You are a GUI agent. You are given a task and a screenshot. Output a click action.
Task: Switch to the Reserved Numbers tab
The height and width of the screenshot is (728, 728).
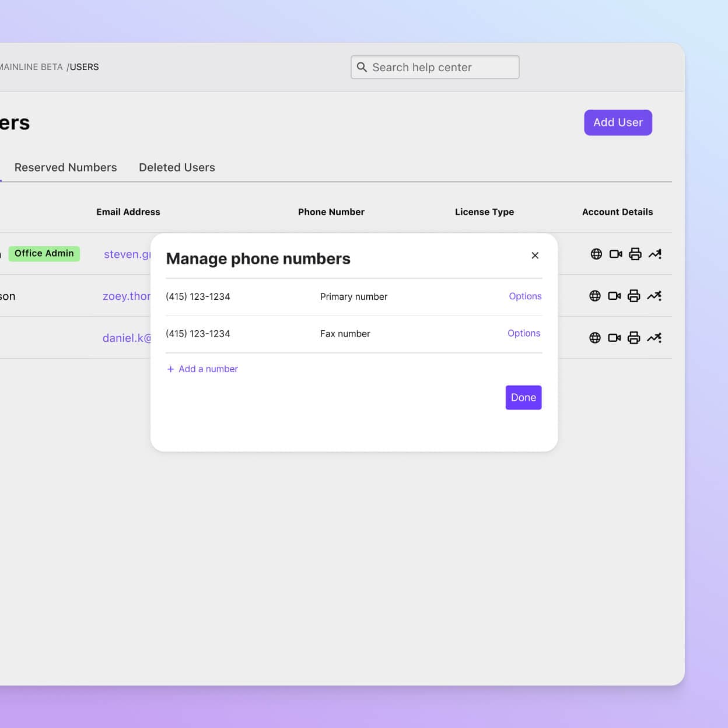[x=65, y=167]
